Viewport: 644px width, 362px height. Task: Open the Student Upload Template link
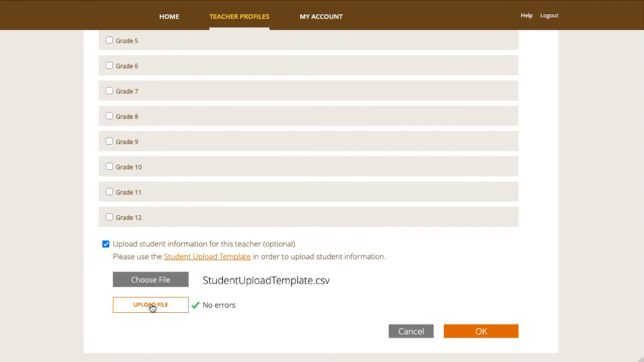207,256
